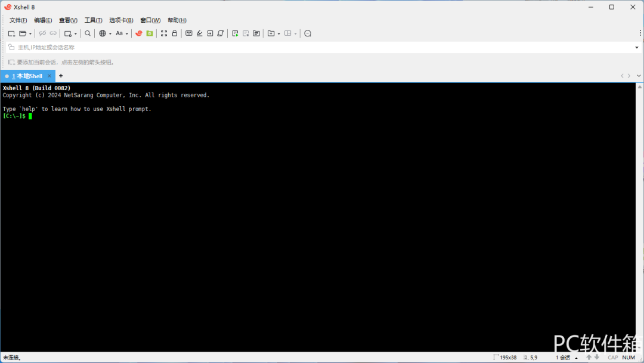Click the chat bubble help icon
This screenshot has height=363, width=644.
[308, 33]
